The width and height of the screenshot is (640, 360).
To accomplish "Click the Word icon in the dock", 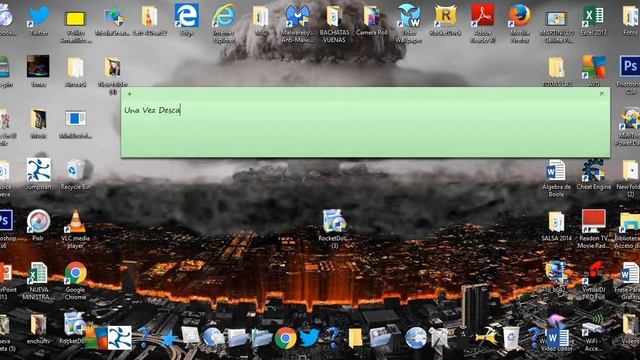I will coord(557,338).
